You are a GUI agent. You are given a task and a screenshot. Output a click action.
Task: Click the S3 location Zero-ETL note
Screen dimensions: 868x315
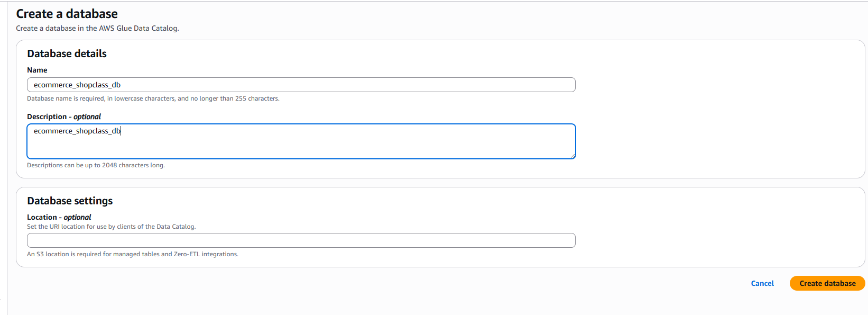click(x=132, y=254)
